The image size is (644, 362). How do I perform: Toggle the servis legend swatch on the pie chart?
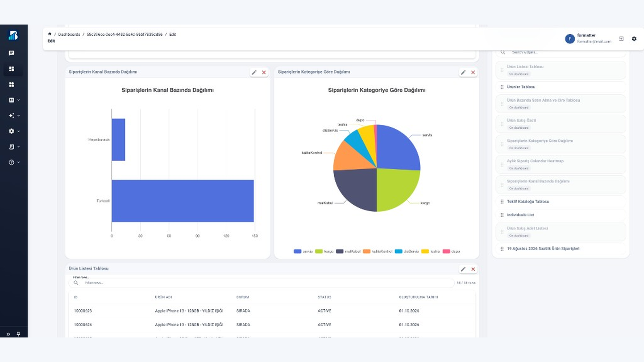(297, 251)
